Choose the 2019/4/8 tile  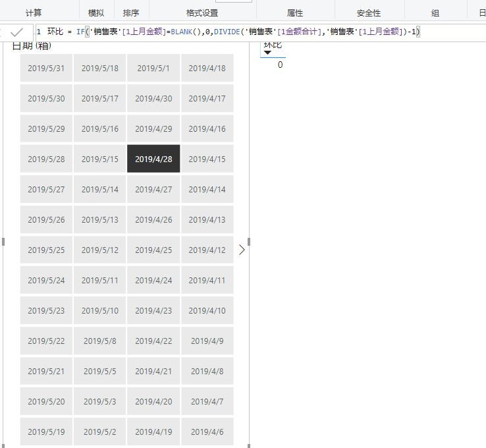[207, 371]
